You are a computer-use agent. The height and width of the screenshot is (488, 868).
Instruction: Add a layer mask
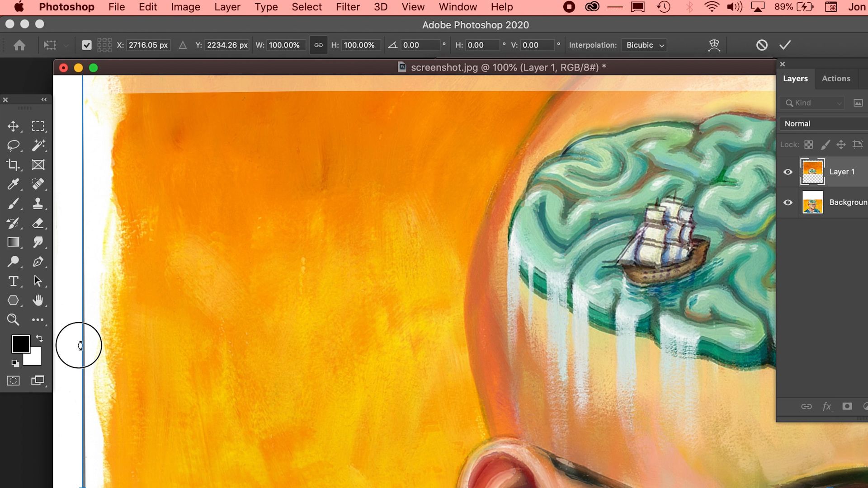point(847,407)
